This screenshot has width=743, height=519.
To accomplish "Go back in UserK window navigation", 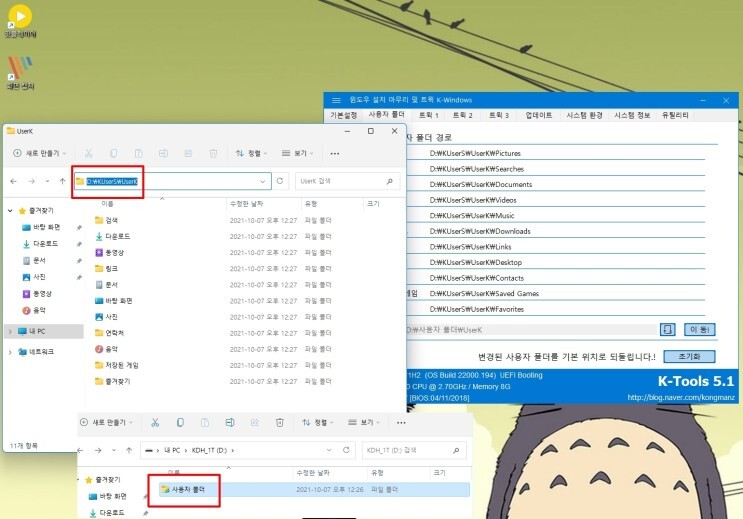I will (x=14, y=181).
